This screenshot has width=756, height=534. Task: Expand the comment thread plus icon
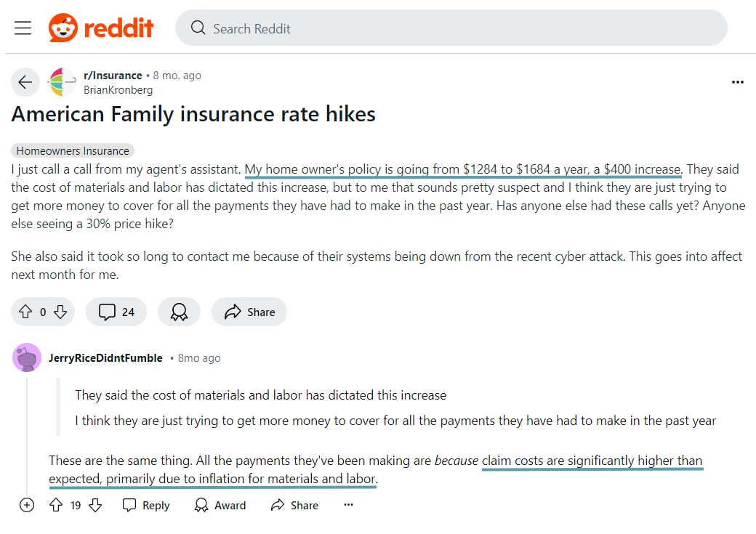pos(27,505)
